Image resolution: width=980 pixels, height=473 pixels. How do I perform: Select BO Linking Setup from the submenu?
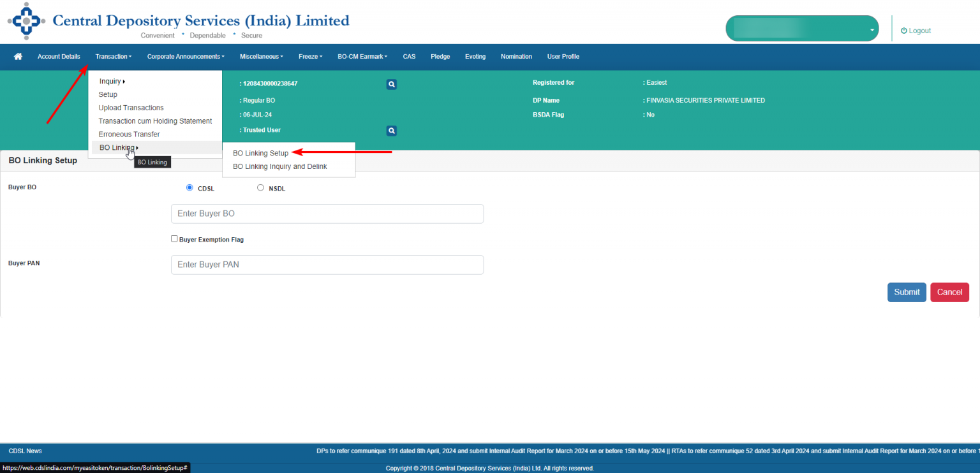pos(260,153)
